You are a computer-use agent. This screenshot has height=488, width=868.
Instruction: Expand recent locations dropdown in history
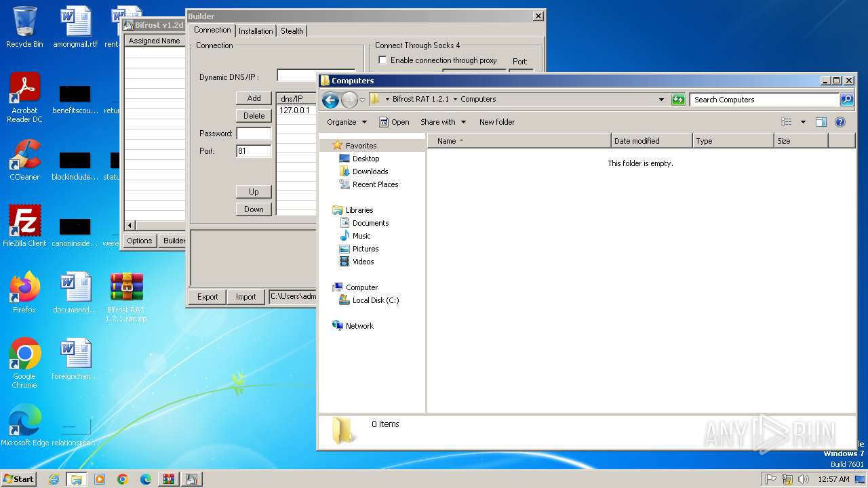(x=363, y=100)
